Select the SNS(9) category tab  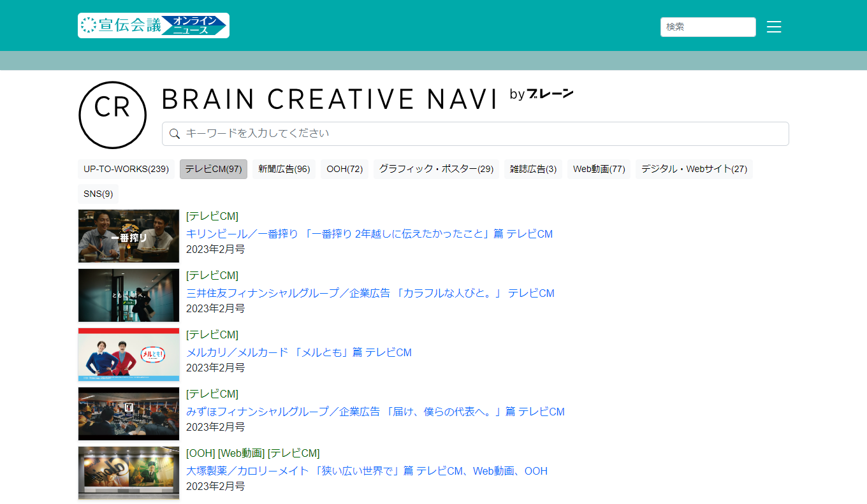(x=98, y=194)
